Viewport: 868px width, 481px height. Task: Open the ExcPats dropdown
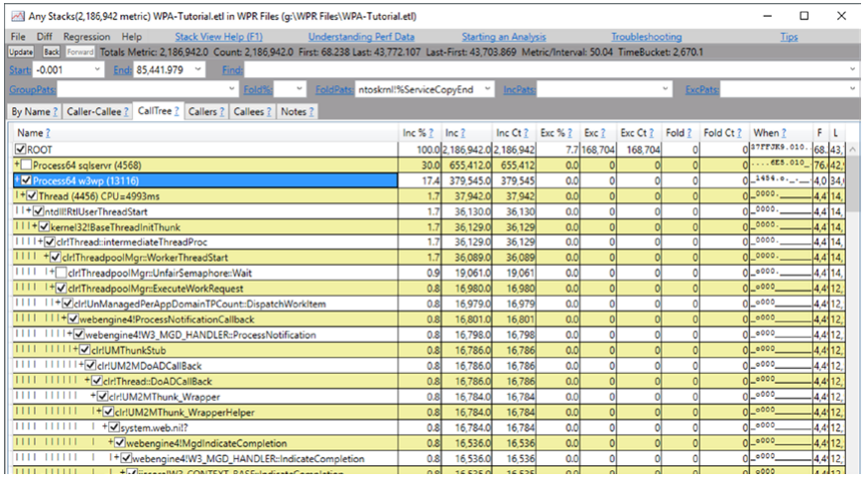(852, 88)
